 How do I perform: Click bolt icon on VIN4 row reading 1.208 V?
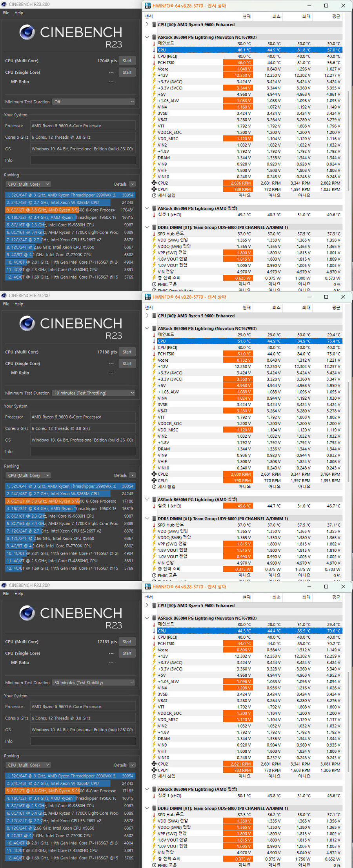tap(154, 688)
